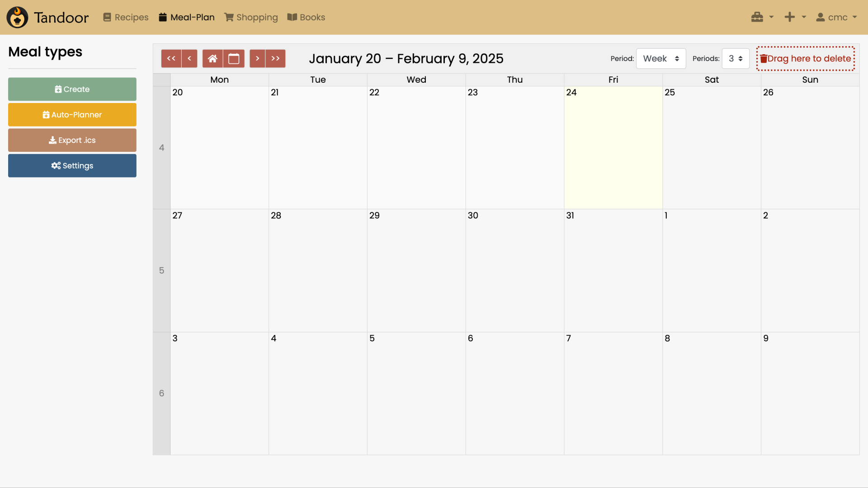868x488 pixels.
Task: Open the date picker calendar icon
Action: (234, 58)
